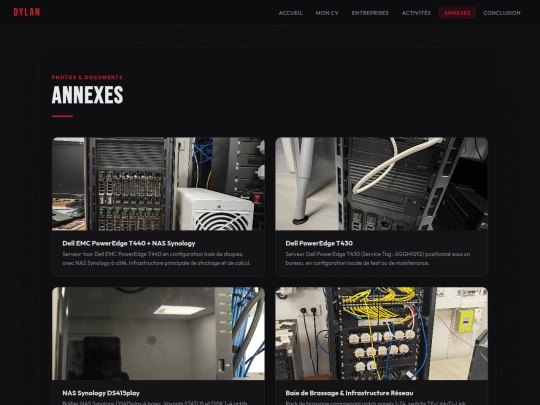Open the ACCUEIL navigation item
The image size is (540, 405).
pos(290,13)
